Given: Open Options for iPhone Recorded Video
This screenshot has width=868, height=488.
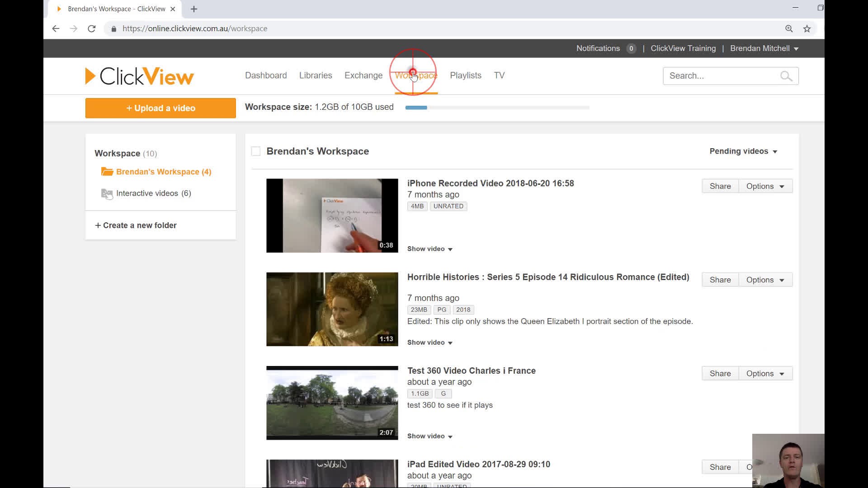Looking at the screenshot, I should (765, 186).
